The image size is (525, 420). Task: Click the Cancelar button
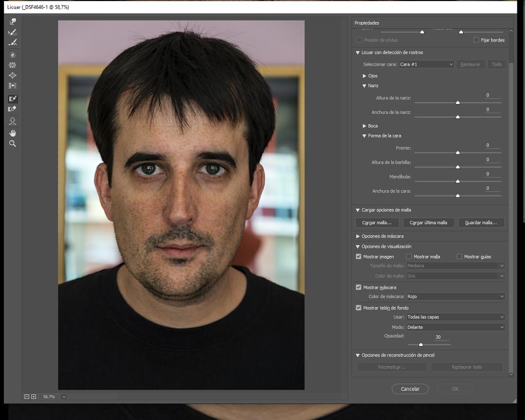pyautogui.click(x=410, y=389)
